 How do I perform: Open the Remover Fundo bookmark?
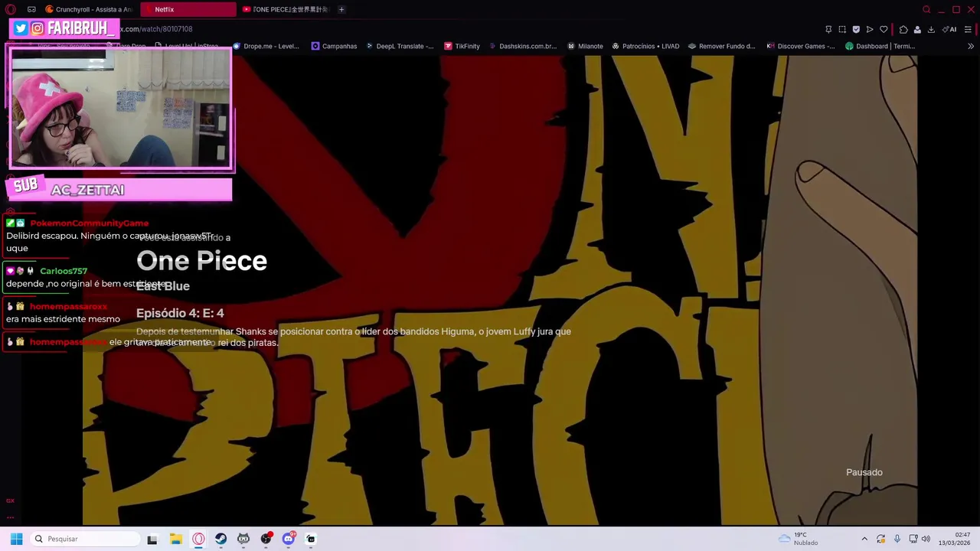(x=722, y=46)
